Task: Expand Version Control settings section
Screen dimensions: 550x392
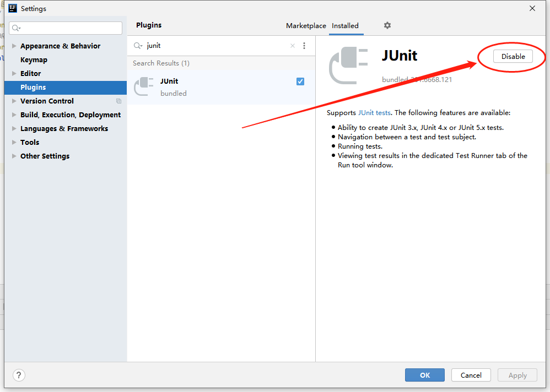Action: [14, 101]
